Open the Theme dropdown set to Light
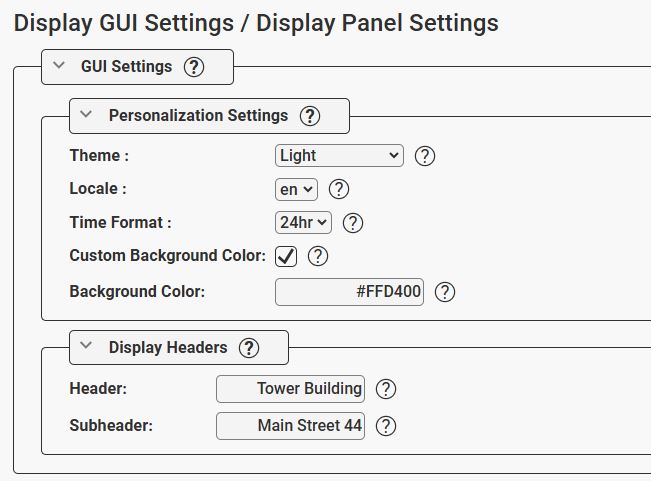The width and height of the screenshot is (651, 481). click(x=339, y=156)
